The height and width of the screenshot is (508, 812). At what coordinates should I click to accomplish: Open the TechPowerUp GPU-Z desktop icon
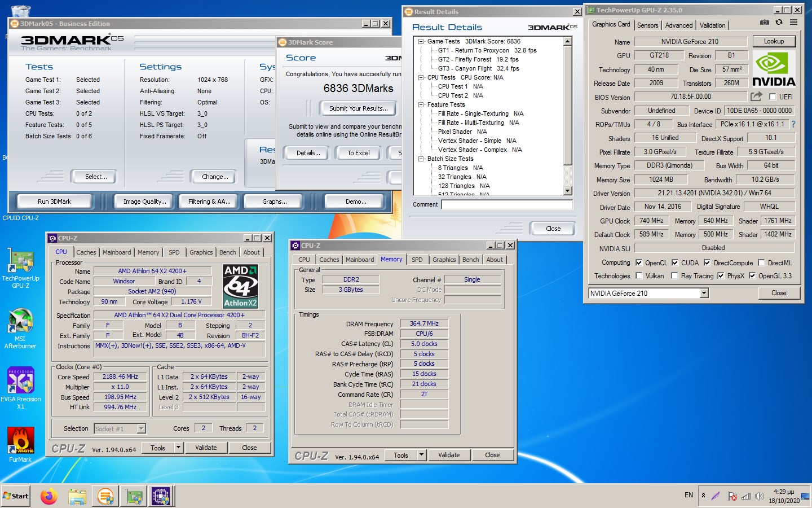20,268
